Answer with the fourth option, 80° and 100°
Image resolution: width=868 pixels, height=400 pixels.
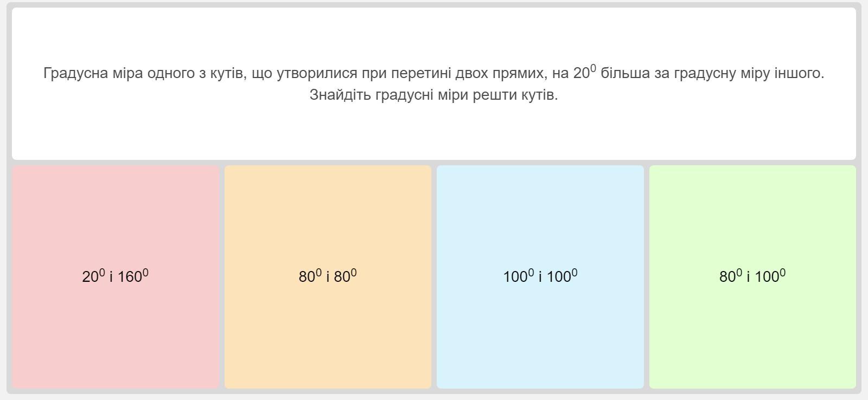point(752,325)
